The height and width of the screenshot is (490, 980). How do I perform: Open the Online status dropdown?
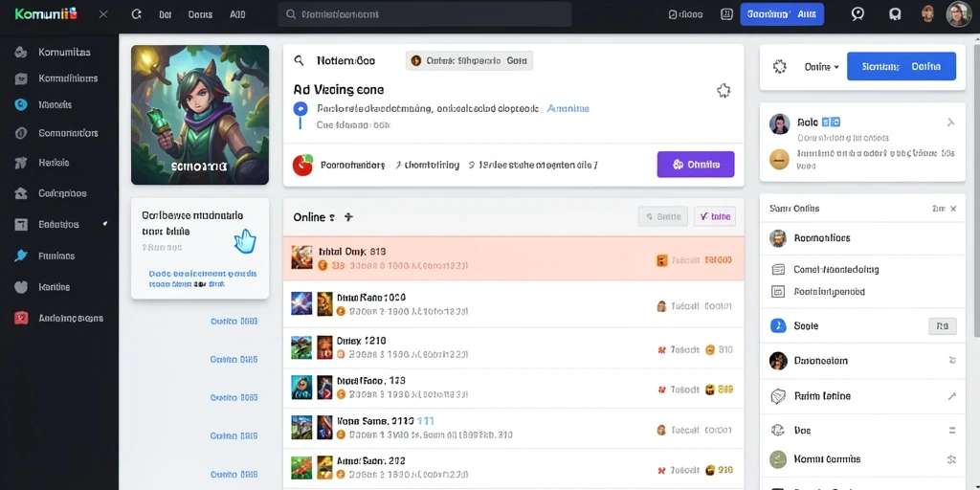click(x=821, y=67)
